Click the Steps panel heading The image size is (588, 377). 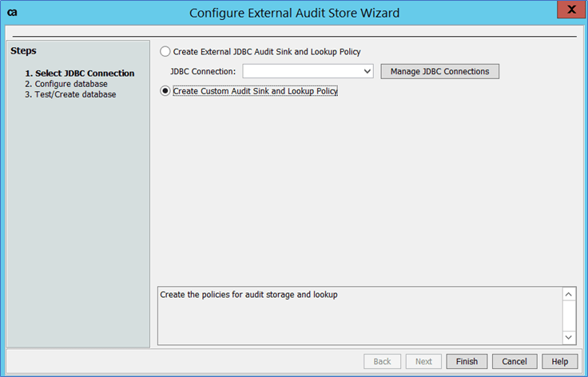coord(23,51)
